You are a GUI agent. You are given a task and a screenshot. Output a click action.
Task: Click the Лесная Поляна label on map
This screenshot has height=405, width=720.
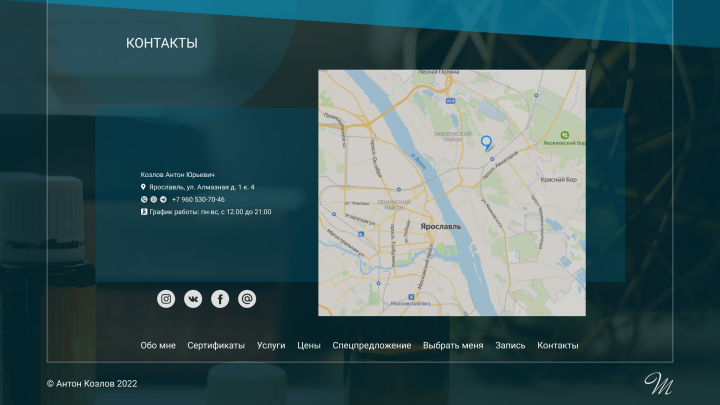(x=438, y=72)
